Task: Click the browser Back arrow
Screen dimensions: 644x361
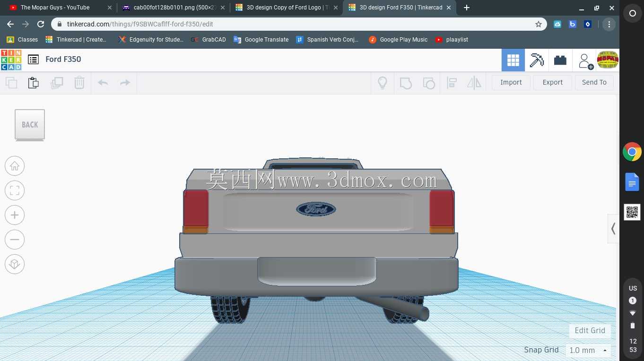Action: pos(10,24)
